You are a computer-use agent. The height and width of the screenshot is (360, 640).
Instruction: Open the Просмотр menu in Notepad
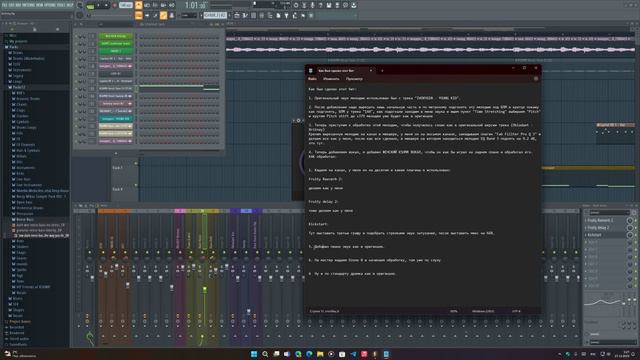[x=354, y=79]
